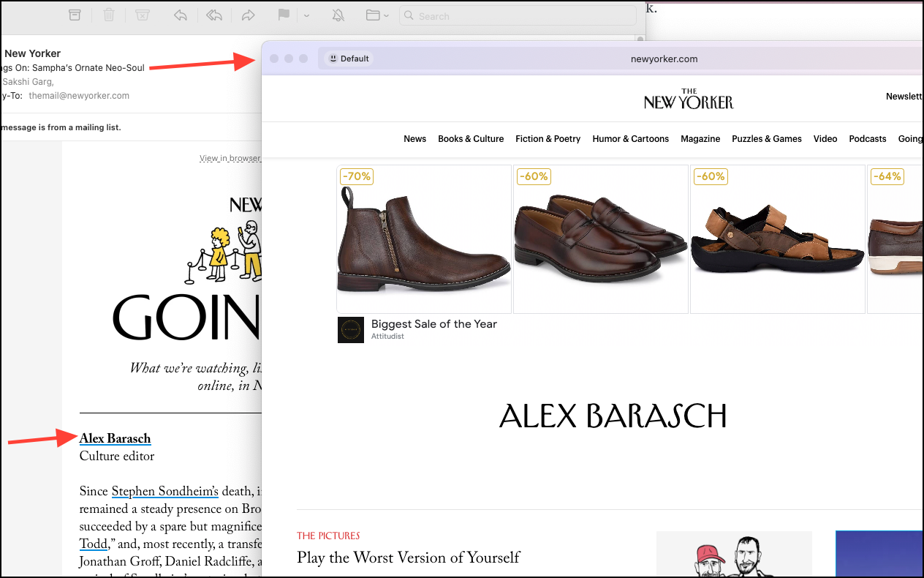Archive the message in Mail toolbar

pos(75,15)
